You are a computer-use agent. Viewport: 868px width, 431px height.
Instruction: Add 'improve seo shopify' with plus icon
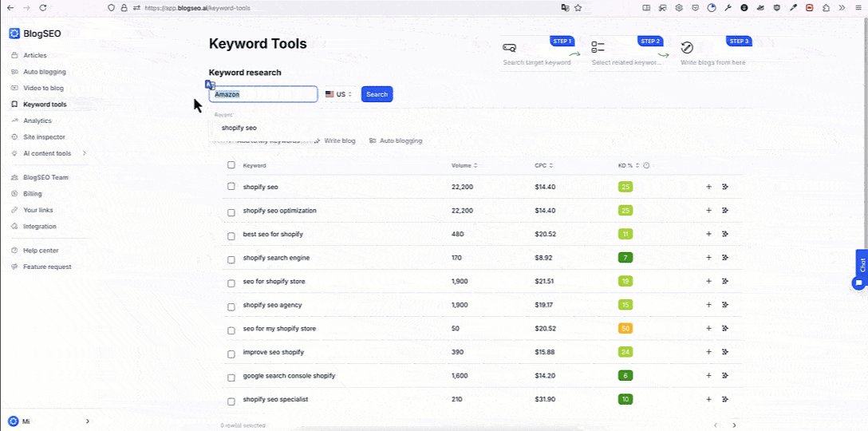[x=708, y=352]
